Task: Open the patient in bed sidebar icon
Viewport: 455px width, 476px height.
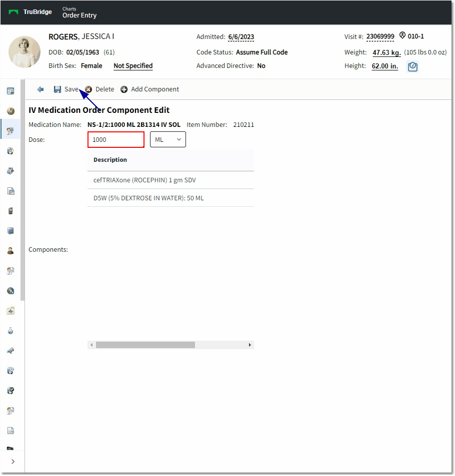Action: click(10, 351)
